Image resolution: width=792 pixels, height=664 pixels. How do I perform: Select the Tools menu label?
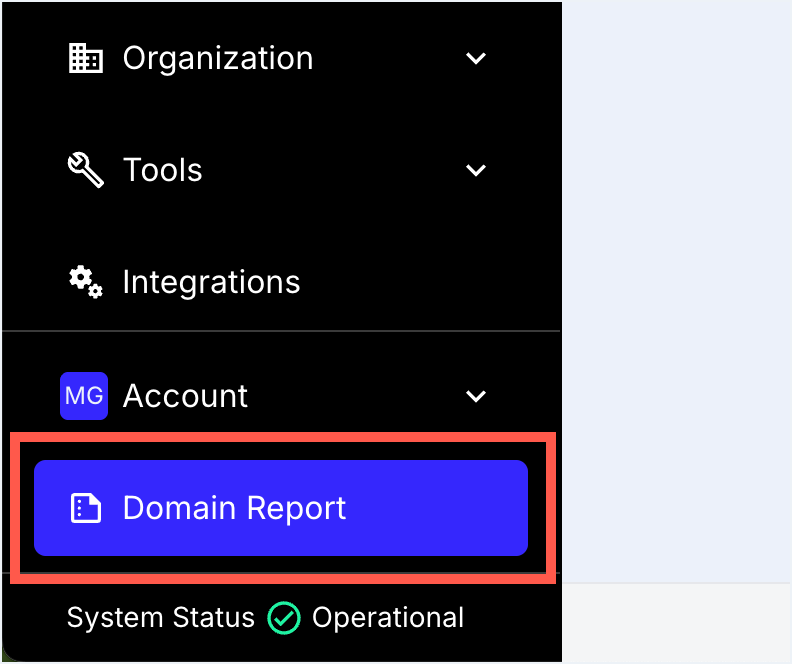[x=162, y=170]
